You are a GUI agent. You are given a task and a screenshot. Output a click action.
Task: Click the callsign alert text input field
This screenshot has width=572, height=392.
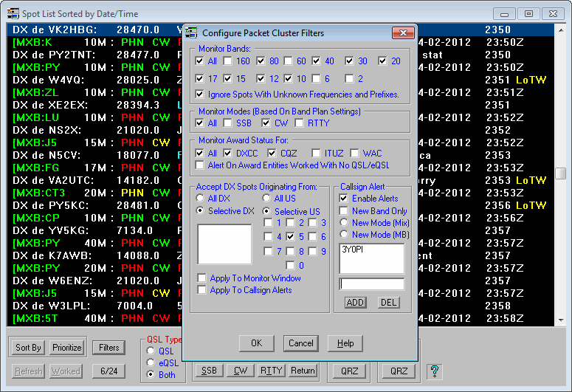pos(371,284)
